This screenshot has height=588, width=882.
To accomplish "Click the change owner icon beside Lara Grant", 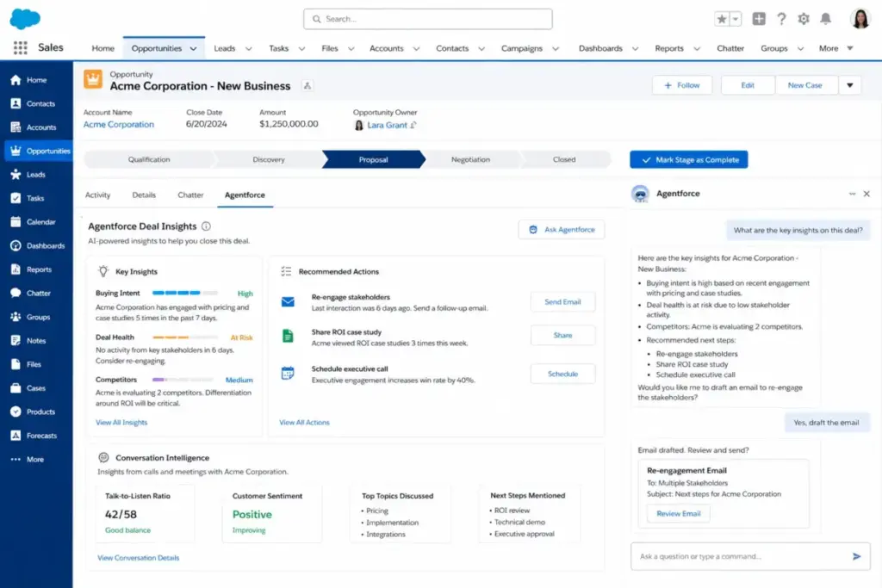I will (x=413, y=125).
